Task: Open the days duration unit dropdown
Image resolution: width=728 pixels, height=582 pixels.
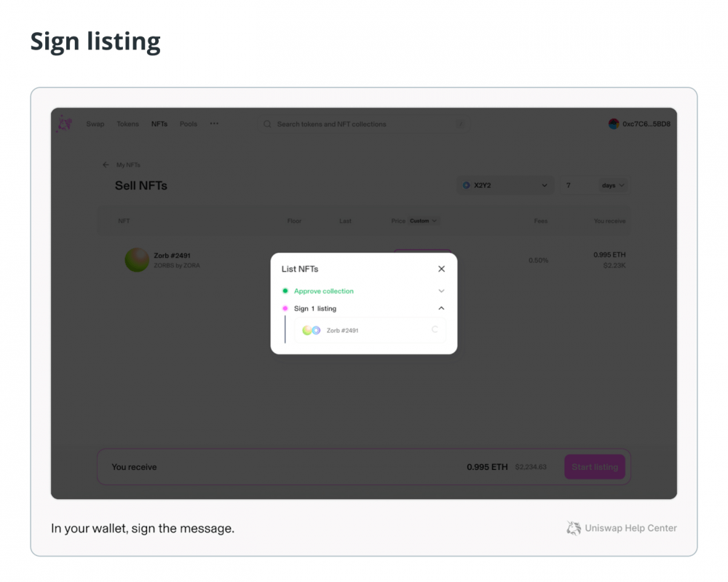Action: click(613, 185)
